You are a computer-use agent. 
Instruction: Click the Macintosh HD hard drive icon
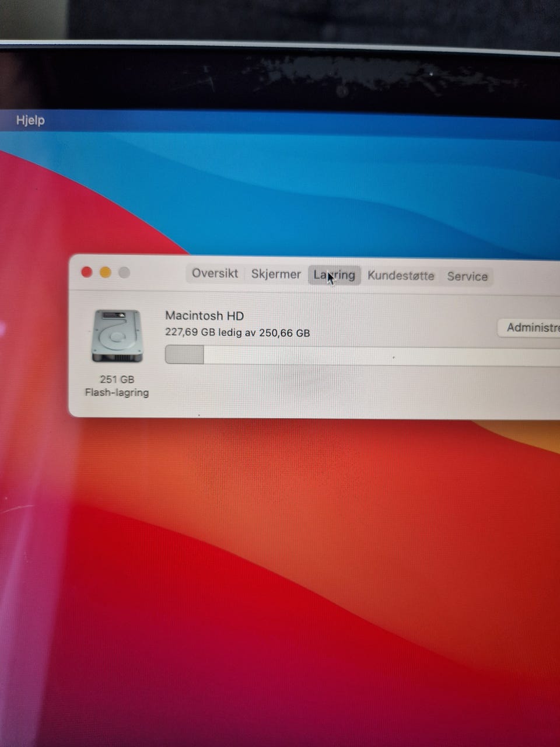tap(117, 336)
